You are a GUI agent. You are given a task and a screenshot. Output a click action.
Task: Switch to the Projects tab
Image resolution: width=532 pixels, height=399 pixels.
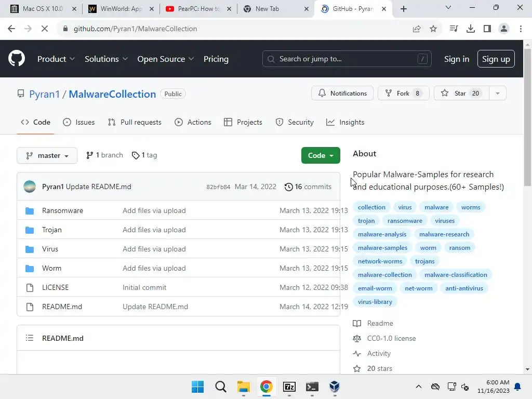(x=243, y=122)
